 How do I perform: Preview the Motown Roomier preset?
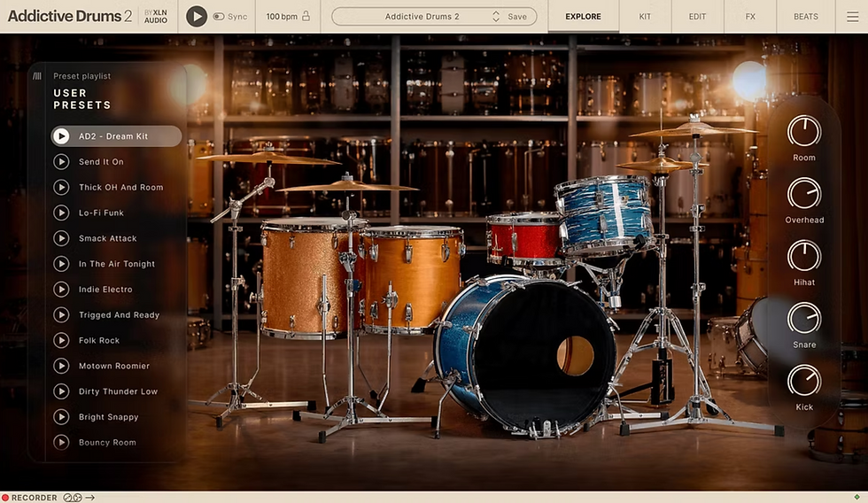click(x=61, y=365)
